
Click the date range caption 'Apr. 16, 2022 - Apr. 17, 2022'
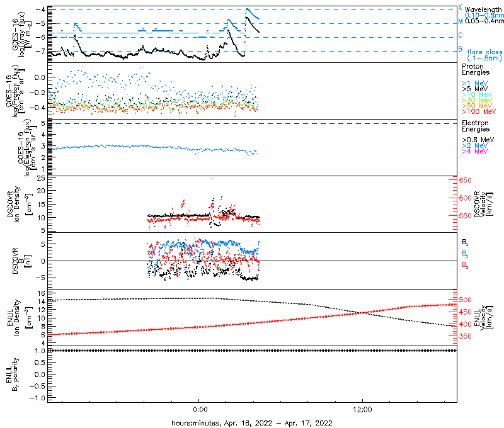coord(278,423)
